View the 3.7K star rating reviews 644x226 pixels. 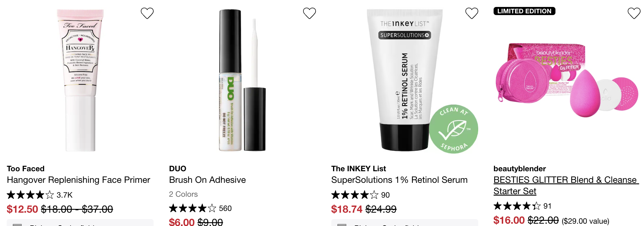(39, 195)
